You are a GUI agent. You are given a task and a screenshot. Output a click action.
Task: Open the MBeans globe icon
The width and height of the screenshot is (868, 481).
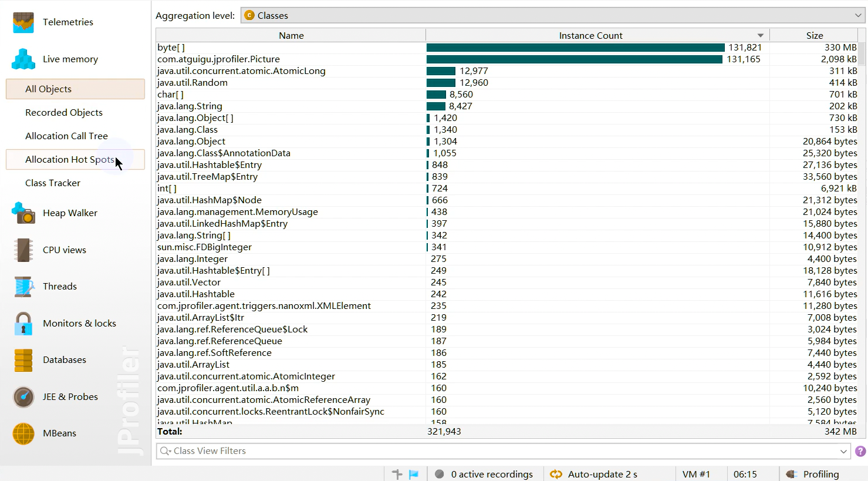pos(23,434)
